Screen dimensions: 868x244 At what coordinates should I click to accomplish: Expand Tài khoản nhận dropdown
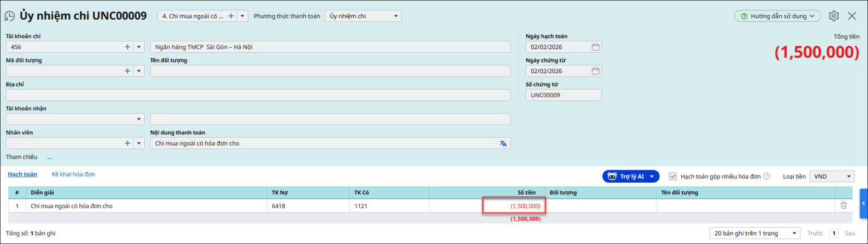click(139, 119)
